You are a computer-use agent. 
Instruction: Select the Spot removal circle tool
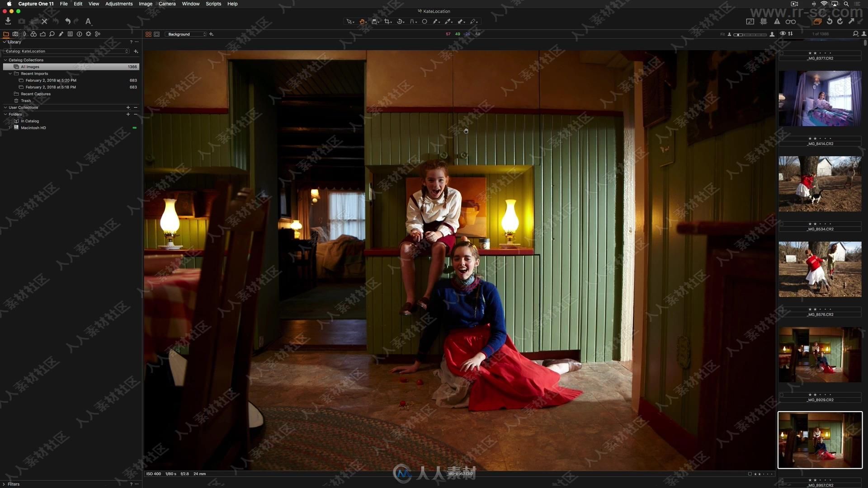425,21
